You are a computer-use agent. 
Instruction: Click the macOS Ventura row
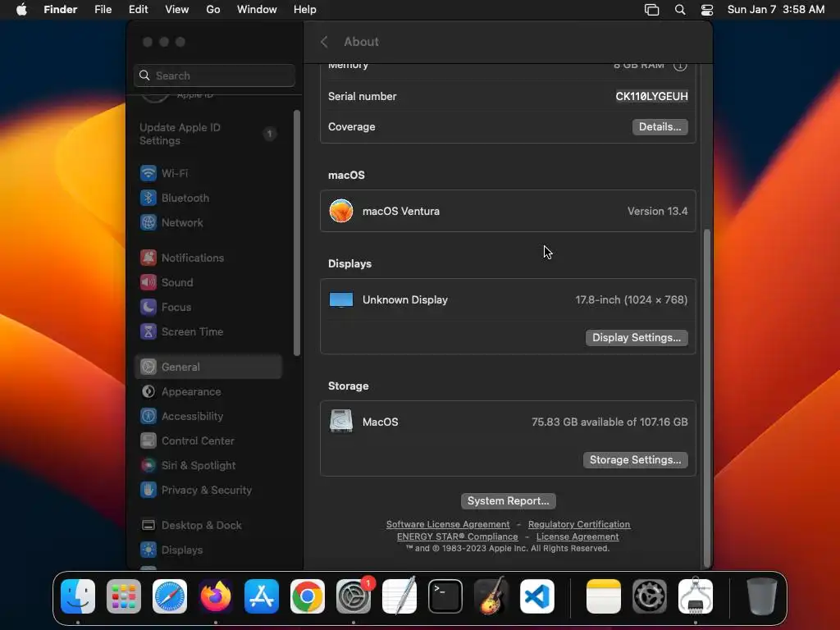[508, 211]
